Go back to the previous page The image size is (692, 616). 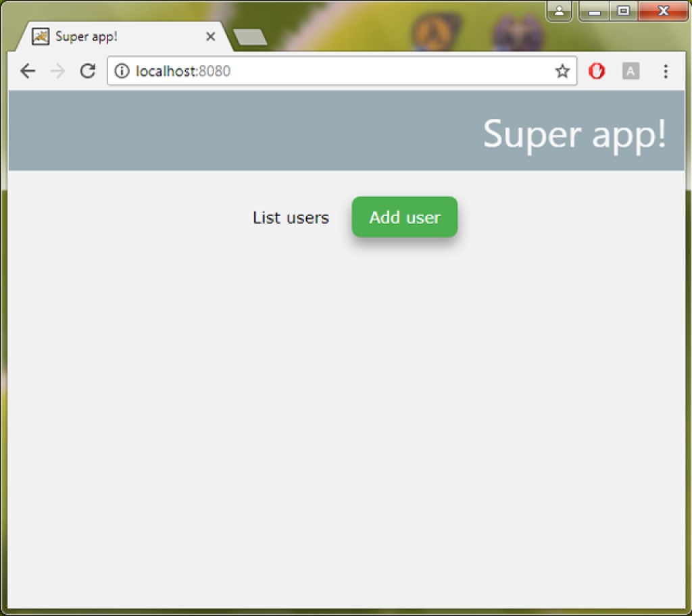click(28, 71)
